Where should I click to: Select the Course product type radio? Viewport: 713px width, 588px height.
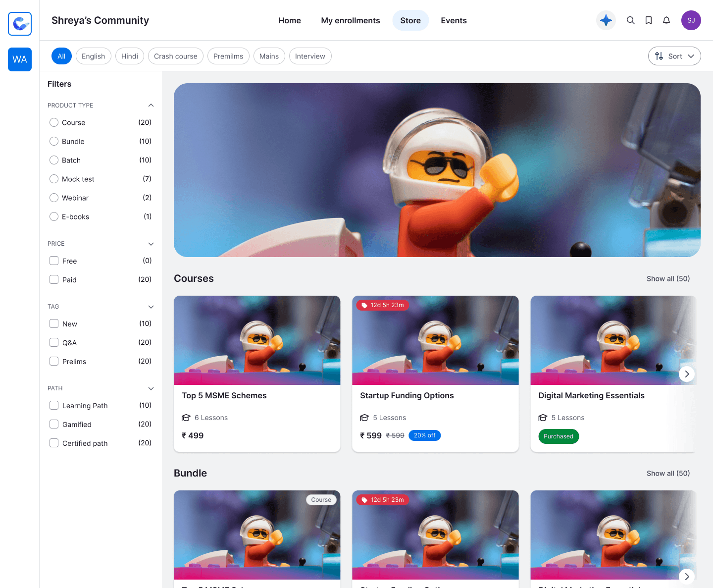tap(54, 122)
